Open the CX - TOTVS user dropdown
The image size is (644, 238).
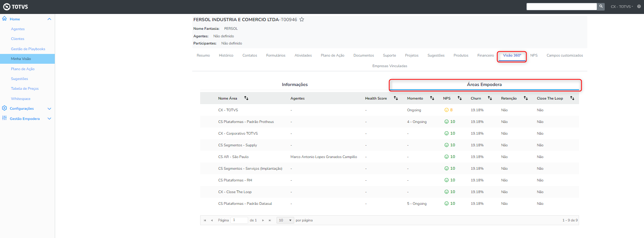(622, 6)
